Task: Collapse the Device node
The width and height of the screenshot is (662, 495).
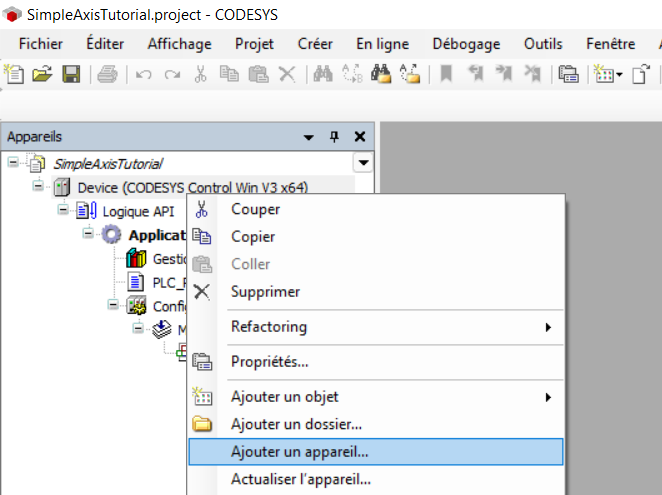Action: (x=38, y=185)
